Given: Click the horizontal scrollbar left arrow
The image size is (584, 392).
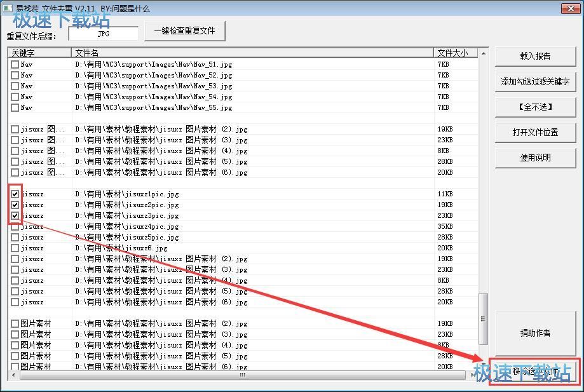Looking at the screenshot, I should (x=14, y=375).
